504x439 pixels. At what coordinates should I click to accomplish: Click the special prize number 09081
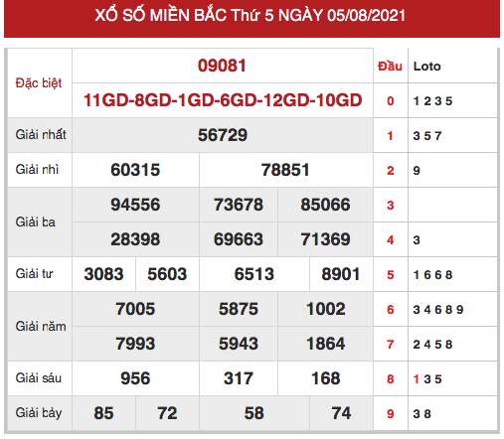222,66
